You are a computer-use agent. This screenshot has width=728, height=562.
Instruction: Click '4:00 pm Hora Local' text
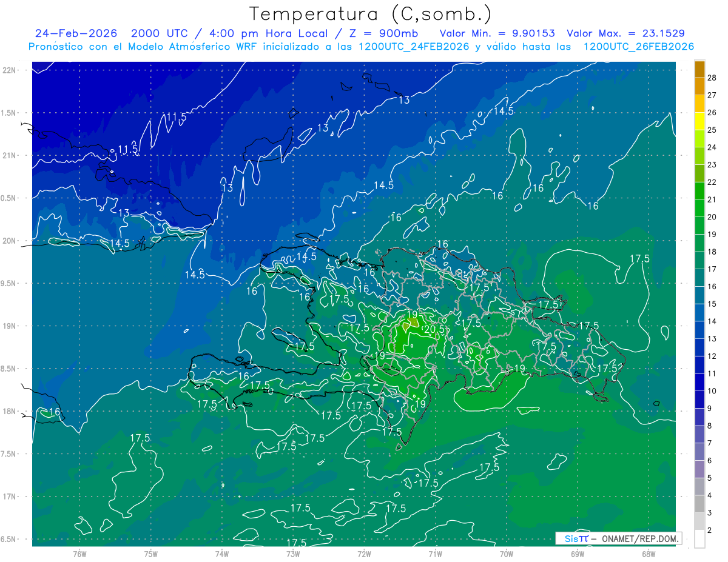[x=268, y=33]
